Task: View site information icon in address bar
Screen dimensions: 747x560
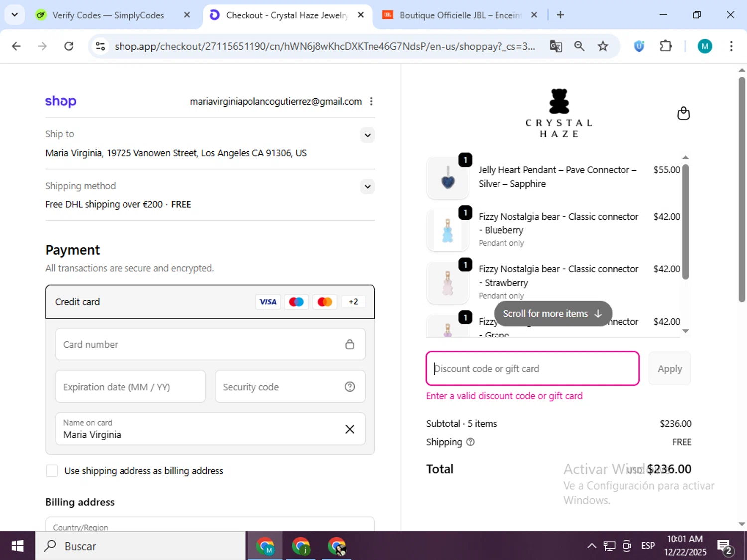Action: point(100,46)
